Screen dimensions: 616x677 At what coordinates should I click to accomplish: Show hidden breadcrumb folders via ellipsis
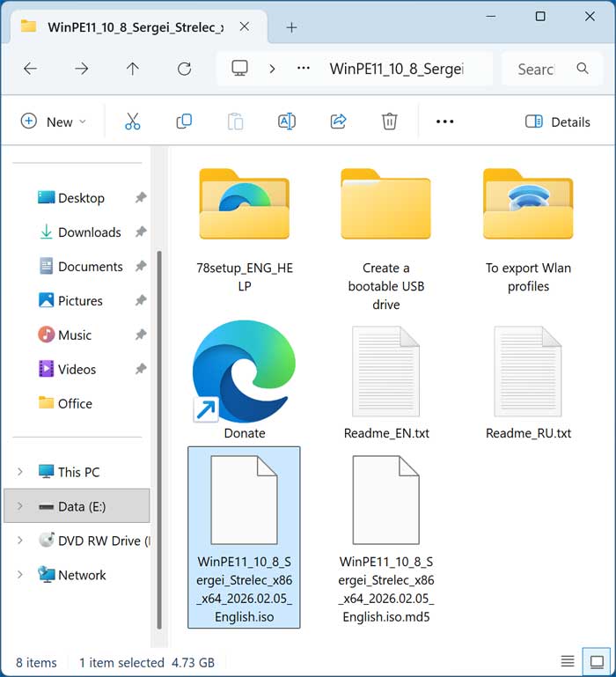coord(304,68)
